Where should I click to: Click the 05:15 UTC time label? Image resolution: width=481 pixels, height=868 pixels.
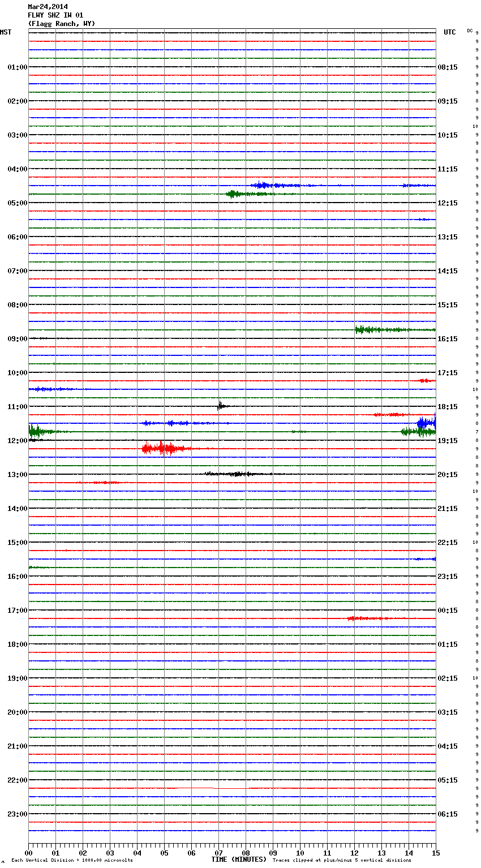point(448,780)
